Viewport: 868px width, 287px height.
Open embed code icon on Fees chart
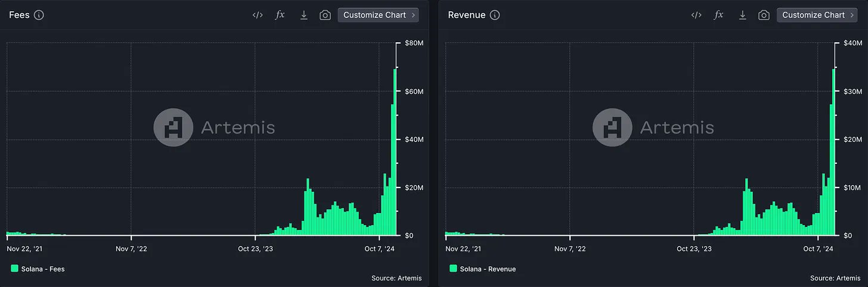(x=258, y=15)
